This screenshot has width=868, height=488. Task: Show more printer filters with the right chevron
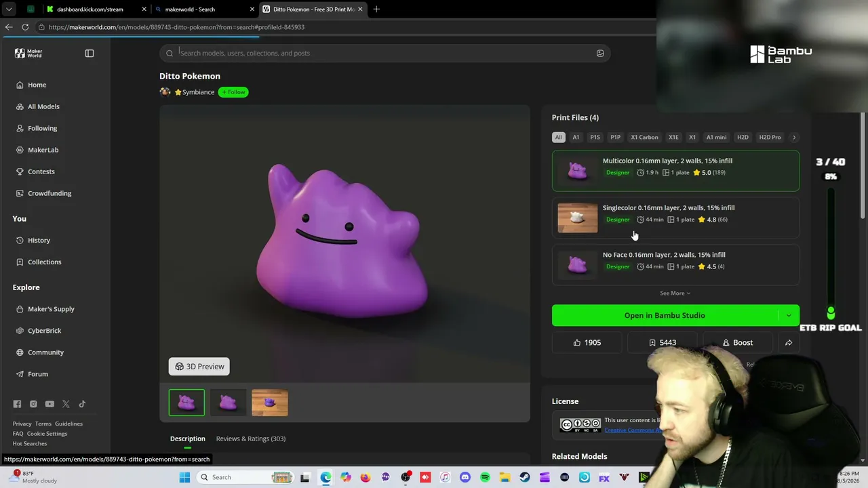[794, 137]
